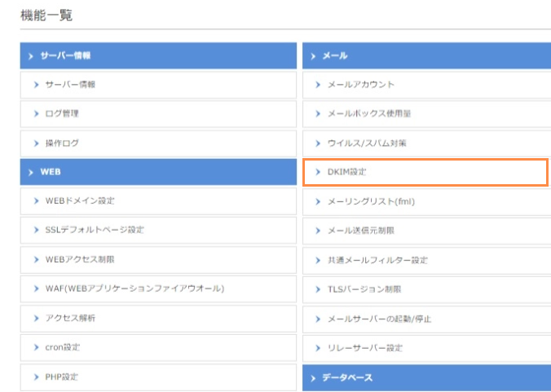Click the chevron icon beside cron設定
The image size is (551, 392).
tap(36, 347)
